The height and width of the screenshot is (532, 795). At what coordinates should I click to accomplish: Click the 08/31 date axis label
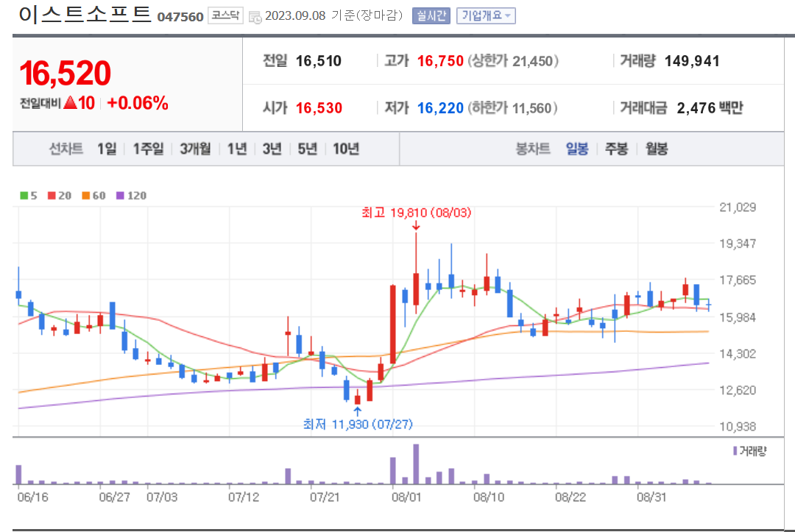(x=651, y=497)
